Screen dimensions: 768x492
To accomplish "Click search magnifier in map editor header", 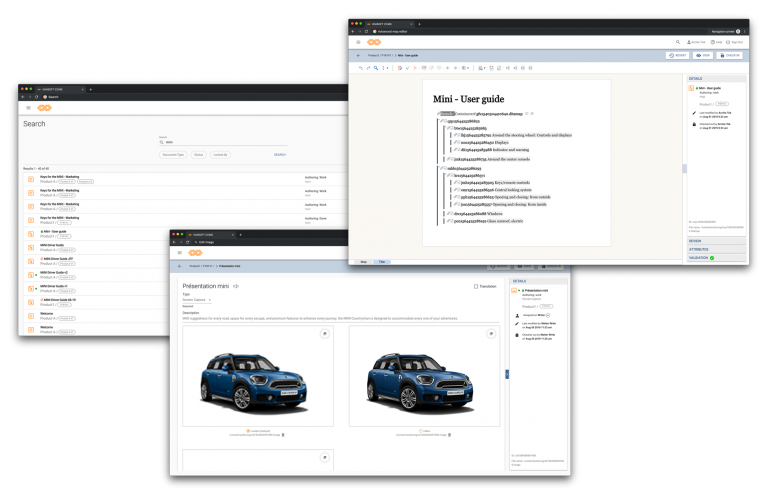I will point(678,42).
